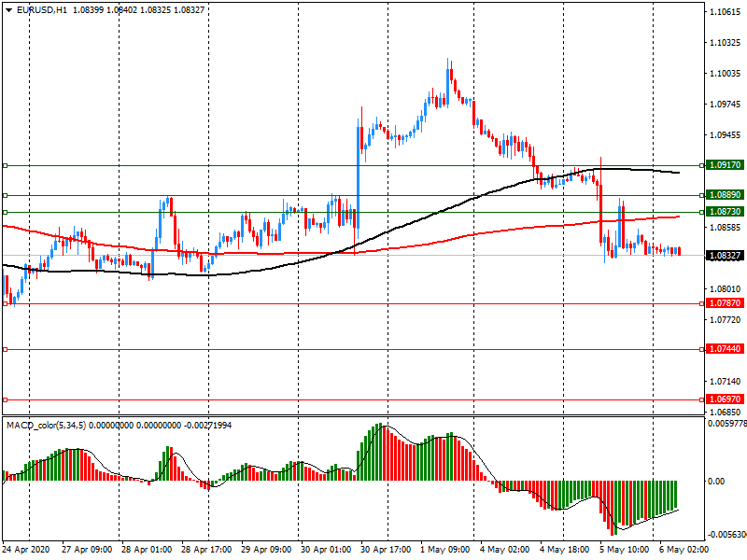This screenshot has height=560, width=747.
Task: Click the 6 May 02:00 time label
Action: 684,550
